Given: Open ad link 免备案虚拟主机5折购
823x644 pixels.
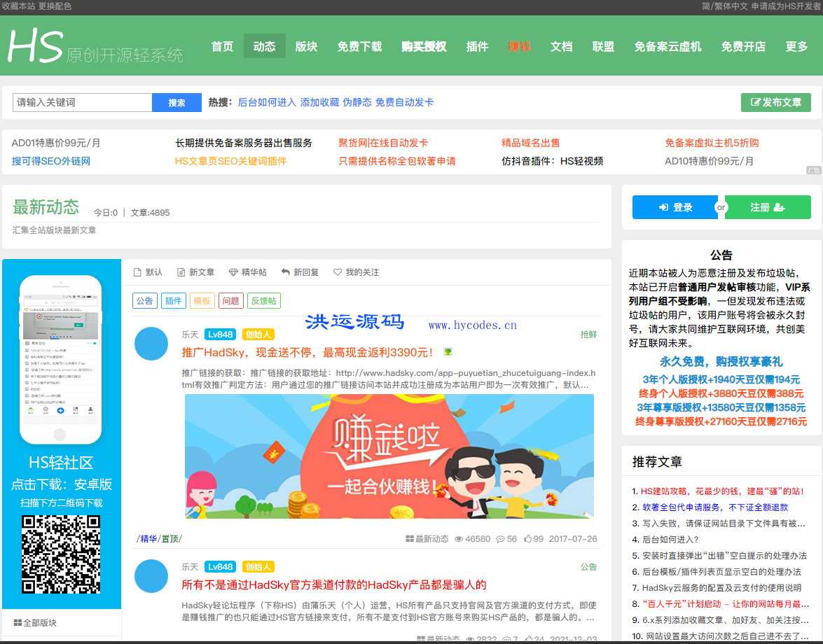Looking at the screenshot, I should pyautogui.click(x=712, y=143).
